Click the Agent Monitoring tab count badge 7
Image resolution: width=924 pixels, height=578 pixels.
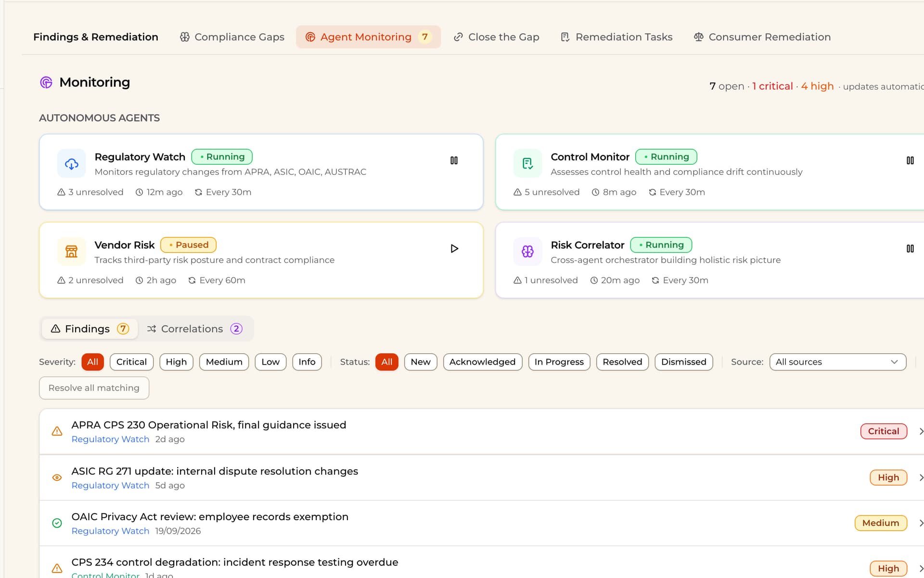click(x=425, y=37)
